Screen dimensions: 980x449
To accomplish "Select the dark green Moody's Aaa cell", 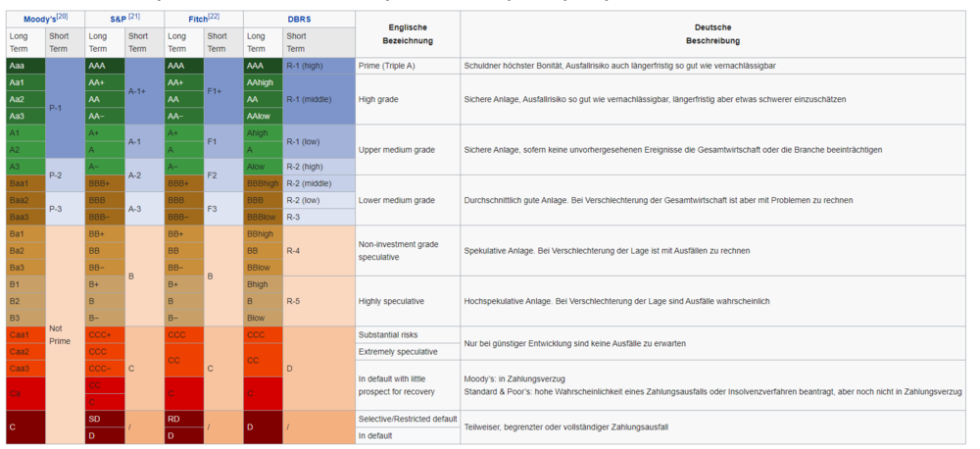I will coord(25,66).
